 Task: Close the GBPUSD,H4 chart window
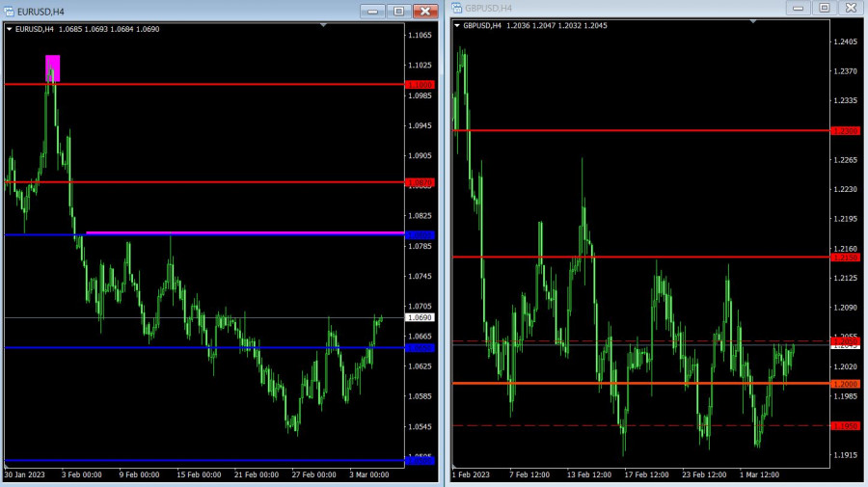pos(850,8)
